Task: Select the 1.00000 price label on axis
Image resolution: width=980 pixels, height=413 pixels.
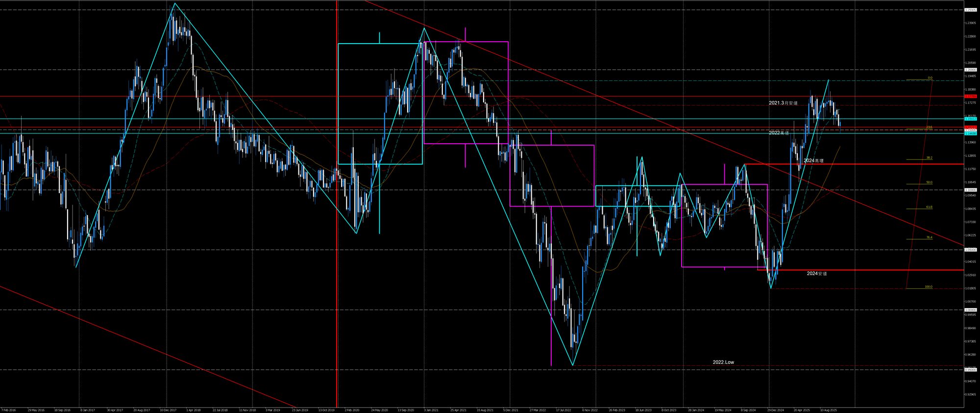Action: coord(970,310)
